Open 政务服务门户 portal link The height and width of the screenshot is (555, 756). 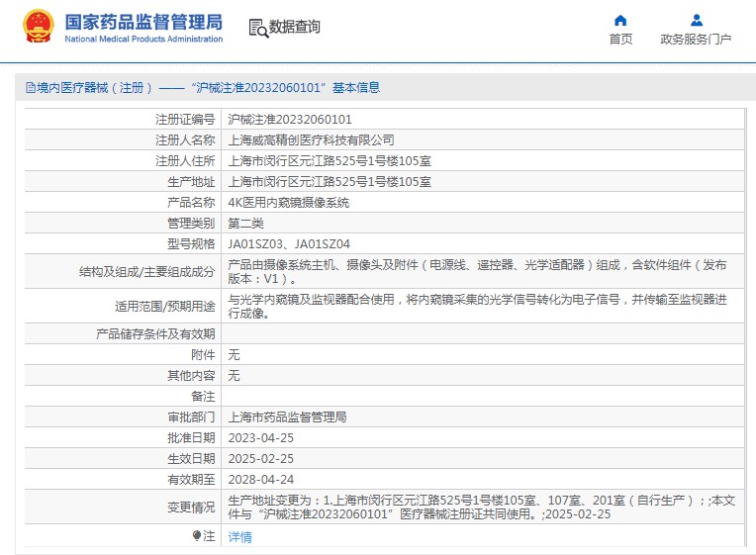[x=696, y=39]
